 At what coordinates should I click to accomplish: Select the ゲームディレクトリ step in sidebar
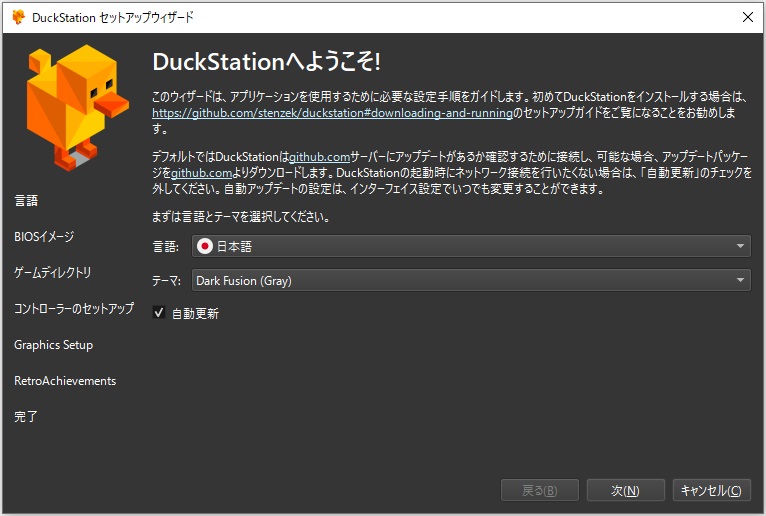[53, 273]
